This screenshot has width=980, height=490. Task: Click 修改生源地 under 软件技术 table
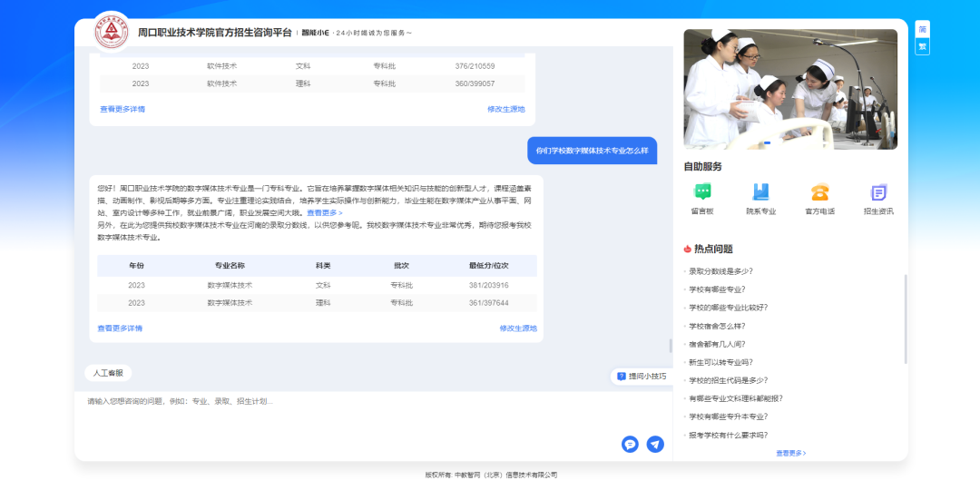(506, 109)
